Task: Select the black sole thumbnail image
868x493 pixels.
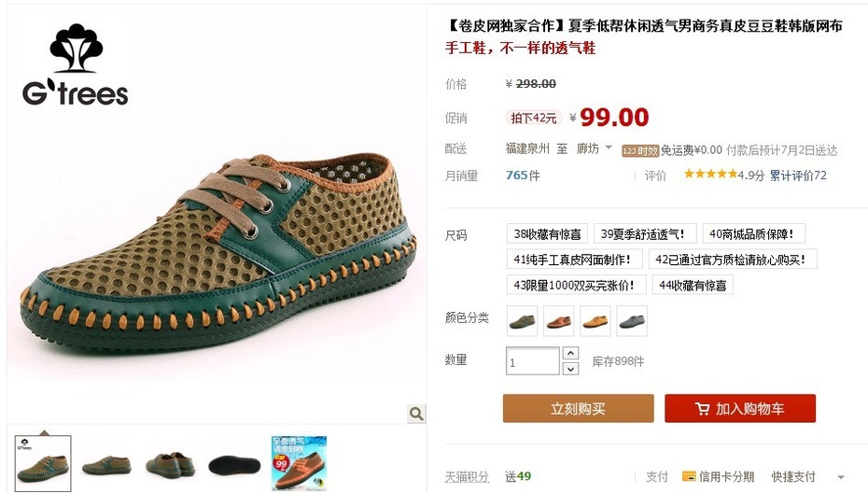Action: (x=234, y=464)
